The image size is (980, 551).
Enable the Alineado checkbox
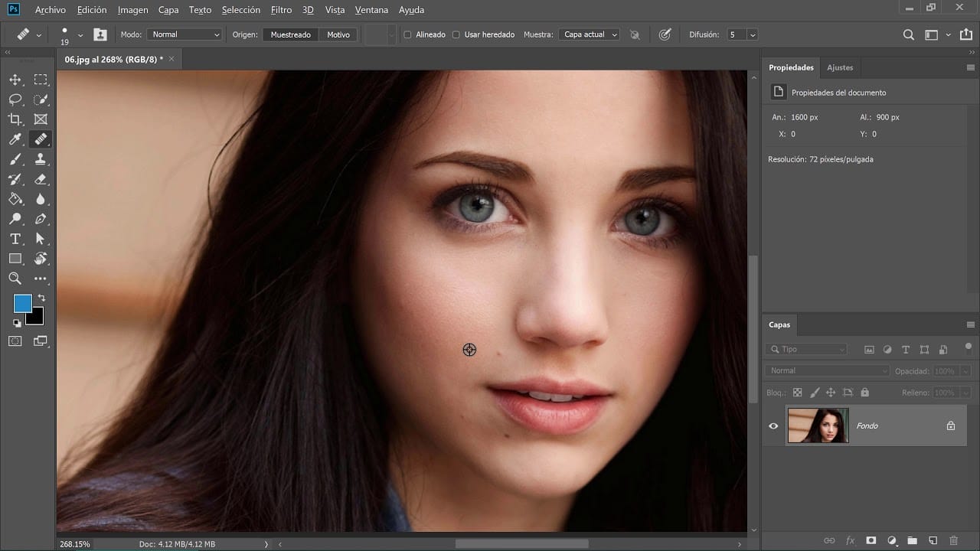point(407,34)
